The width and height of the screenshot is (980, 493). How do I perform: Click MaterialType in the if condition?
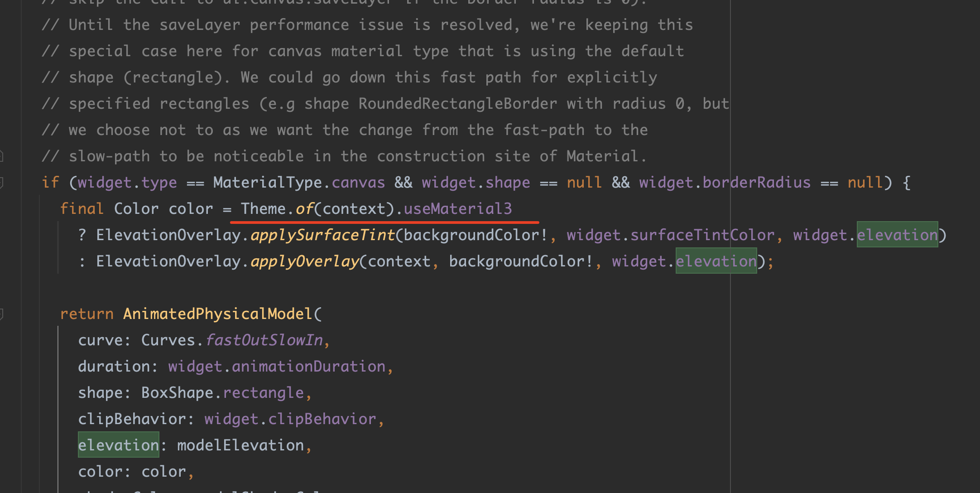point(267,183)
